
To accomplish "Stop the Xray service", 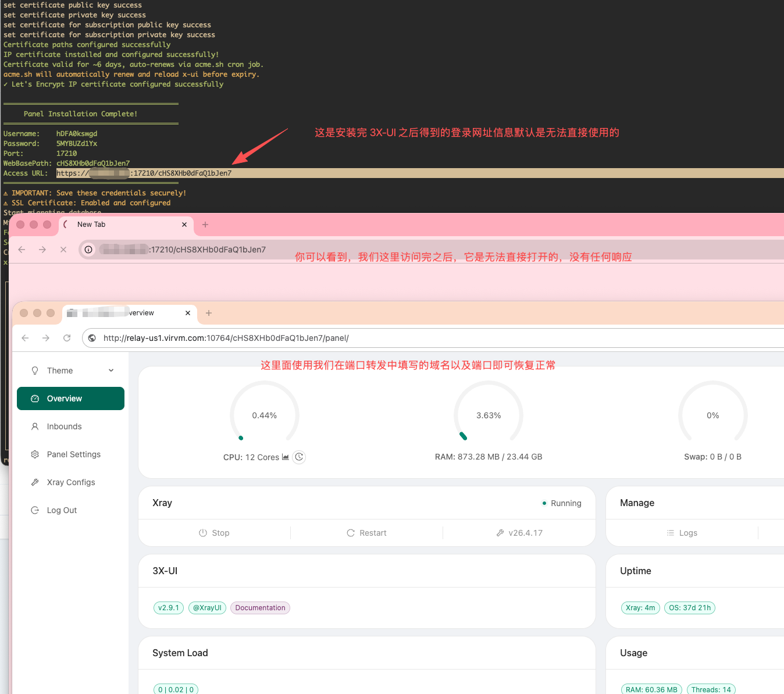I will pyautogui.click(x=214, y=533).
